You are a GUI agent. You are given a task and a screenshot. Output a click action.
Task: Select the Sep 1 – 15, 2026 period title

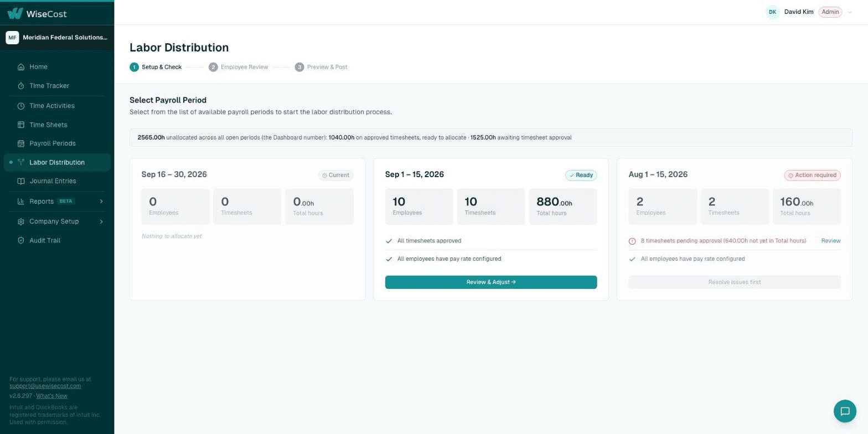point(415,174)
